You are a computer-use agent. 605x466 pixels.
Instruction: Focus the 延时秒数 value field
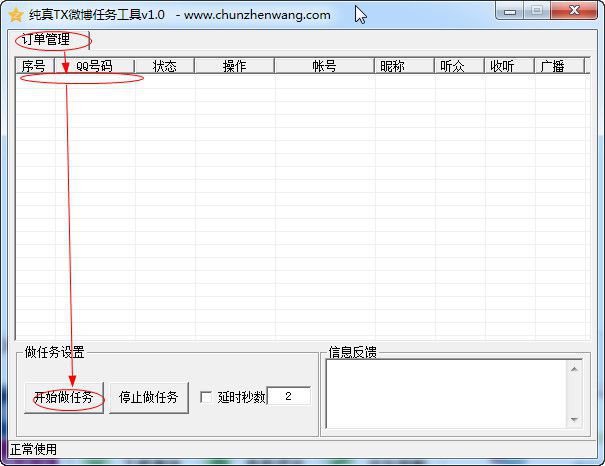(288, 396)
